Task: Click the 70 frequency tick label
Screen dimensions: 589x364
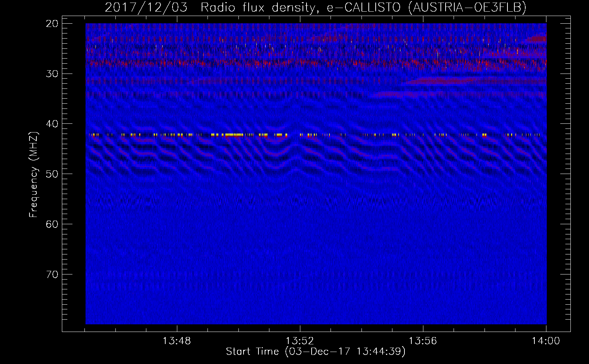Action: [52, 274]
